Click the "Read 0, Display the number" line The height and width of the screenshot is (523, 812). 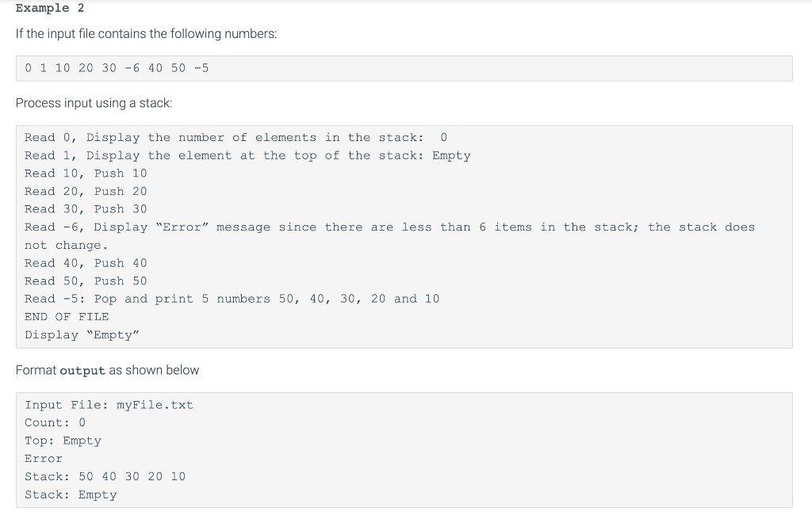(x=236, y=138)
